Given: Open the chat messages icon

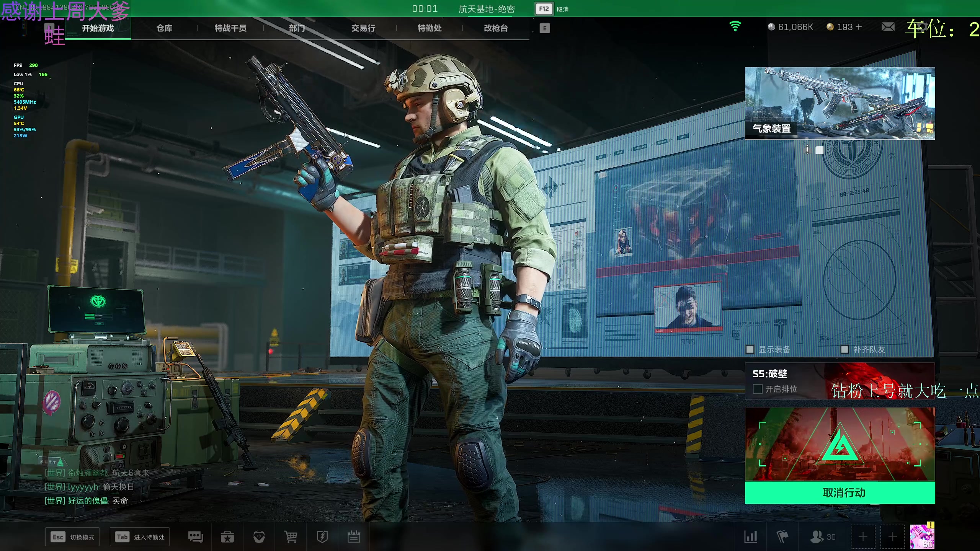Looking at the screenshot, I should (196, 537).
